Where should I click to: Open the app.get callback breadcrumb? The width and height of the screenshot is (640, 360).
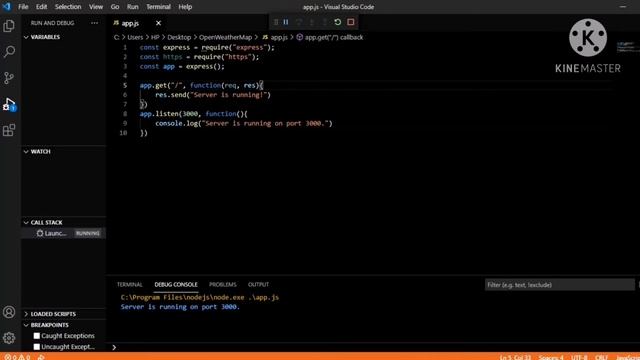coord(333,37)
